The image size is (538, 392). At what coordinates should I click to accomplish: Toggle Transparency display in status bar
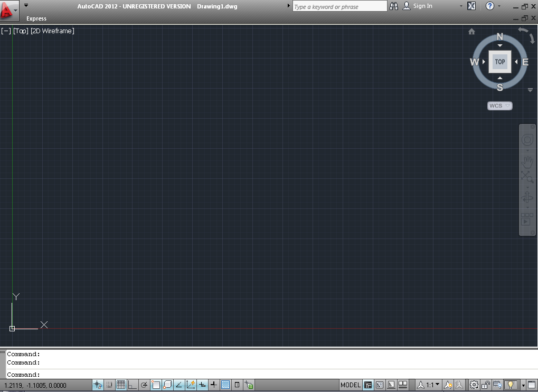(225, 385)
